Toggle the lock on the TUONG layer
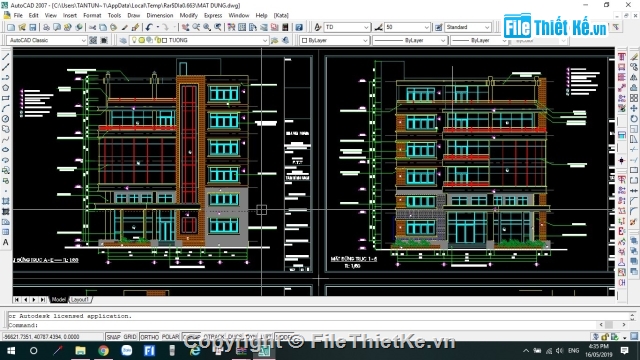This screenshot has width=640, height=360. (x=158, y=40)
